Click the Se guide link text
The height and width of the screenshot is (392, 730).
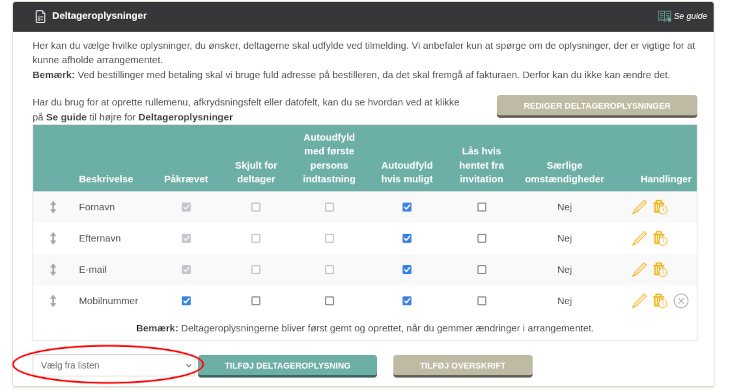690,16
